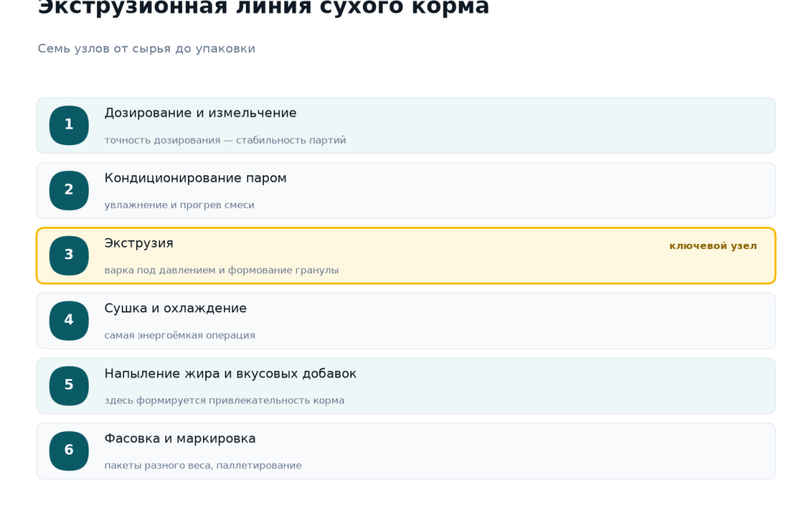Click 'пакеты разного веса, паллетирование' text
The image size is (812, 508).
tap(203, 466)
